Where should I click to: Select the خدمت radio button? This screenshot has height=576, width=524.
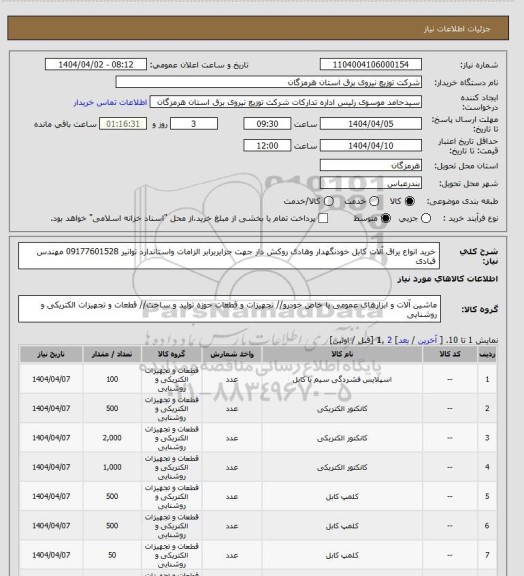tap(374, 201)
